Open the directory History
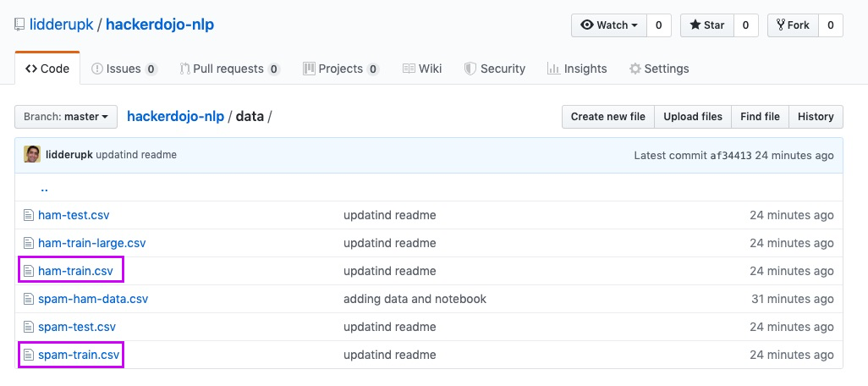 pyautogui.click(x=816, y=117)
